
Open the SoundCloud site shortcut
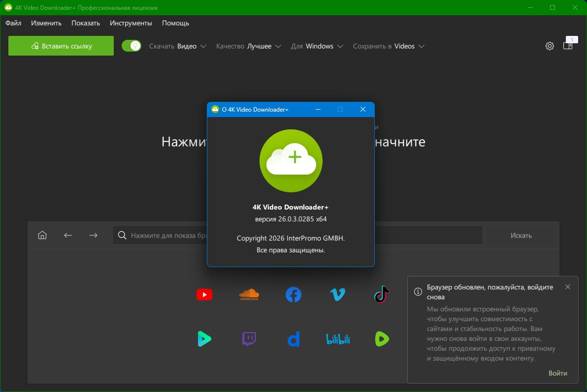249,295
